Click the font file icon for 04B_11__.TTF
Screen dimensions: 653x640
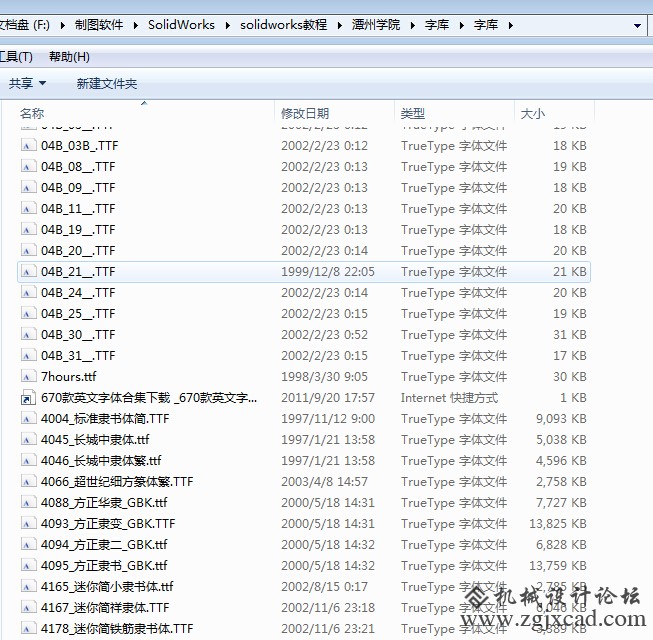28,208
